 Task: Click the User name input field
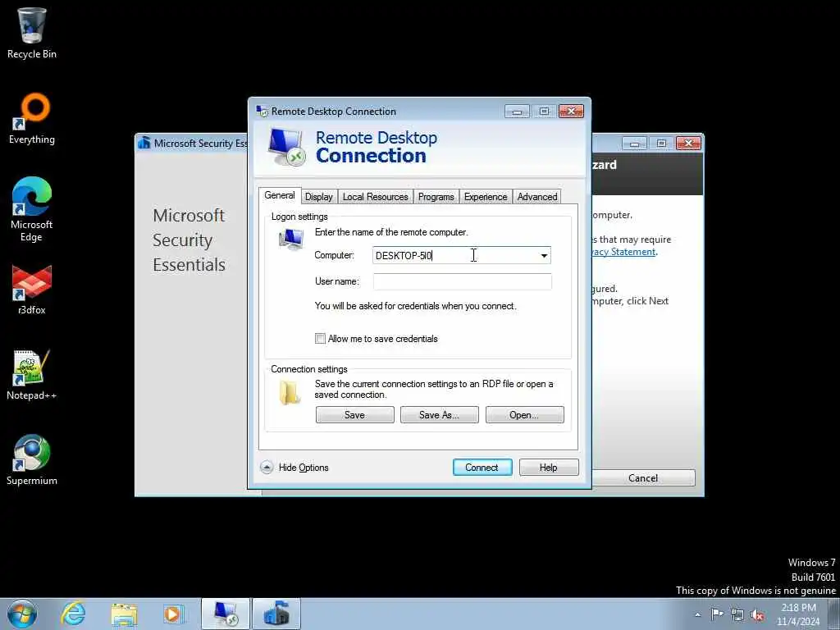tap(463, 282)
